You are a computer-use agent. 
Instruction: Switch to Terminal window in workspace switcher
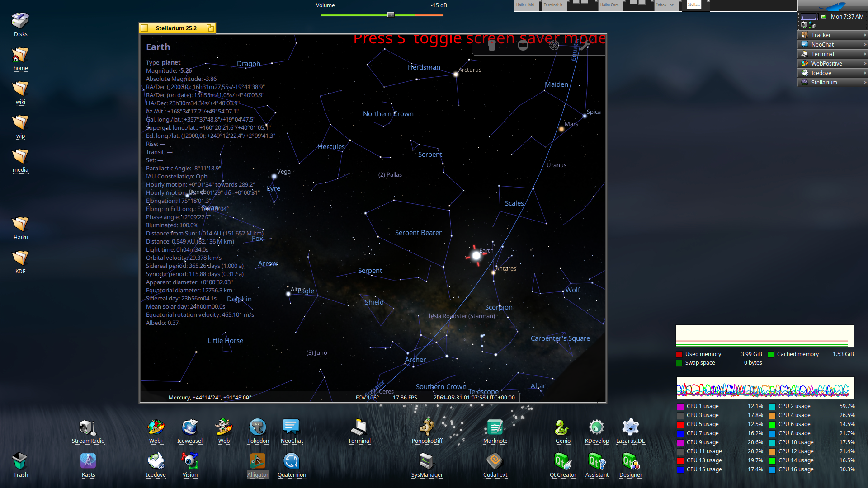click(x=554, y=5)
